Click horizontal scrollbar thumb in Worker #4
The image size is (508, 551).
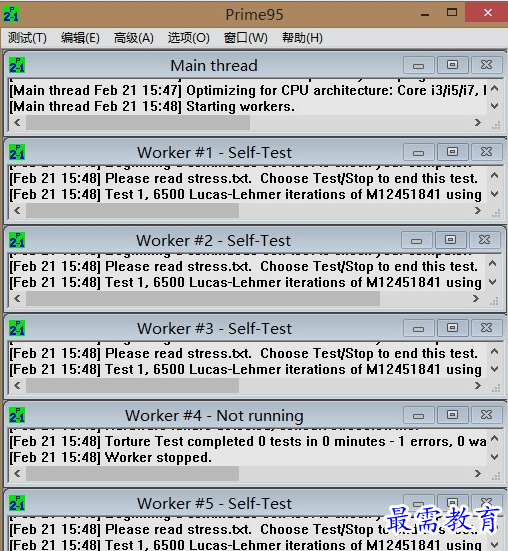(132, 473)
